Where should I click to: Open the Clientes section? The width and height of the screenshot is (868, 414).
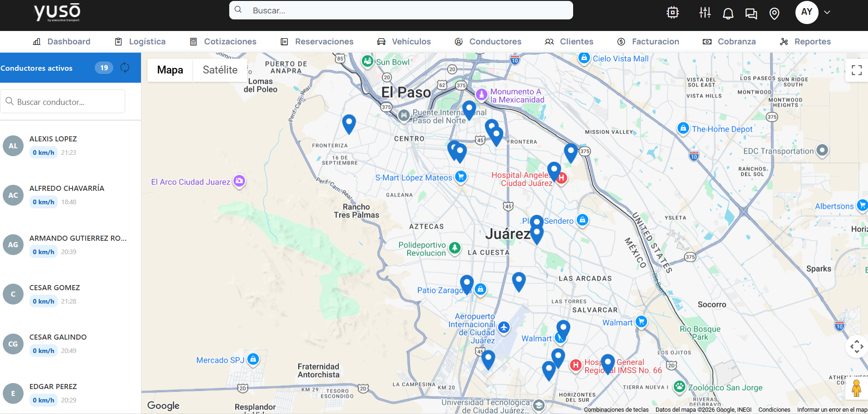tap(569, 42)
